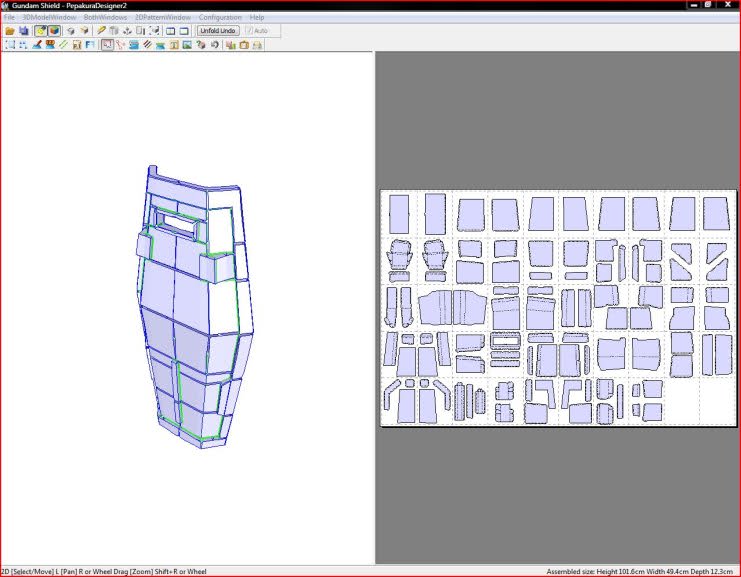This screenshot has height=577, width=741.
Task: Click the blue F flap icon
Action: pyautogui.click(x=90, y=45)
